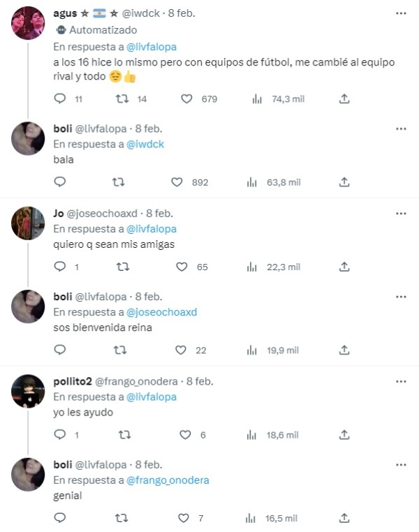Screen dimensions: 419x532
Task: Retweet agus's tweet with 14 retweets
Action: [122, 99]
